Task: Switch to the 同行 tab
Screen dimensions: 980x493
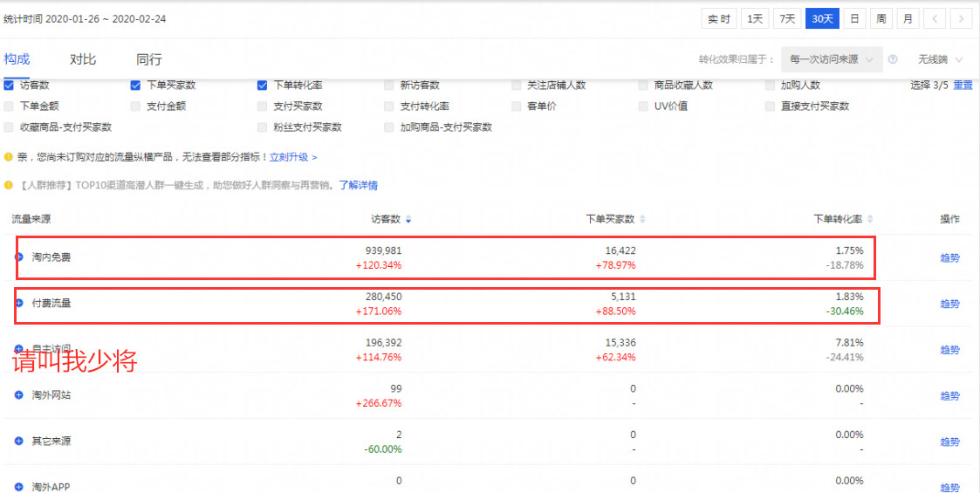Action: pos(149,59)
